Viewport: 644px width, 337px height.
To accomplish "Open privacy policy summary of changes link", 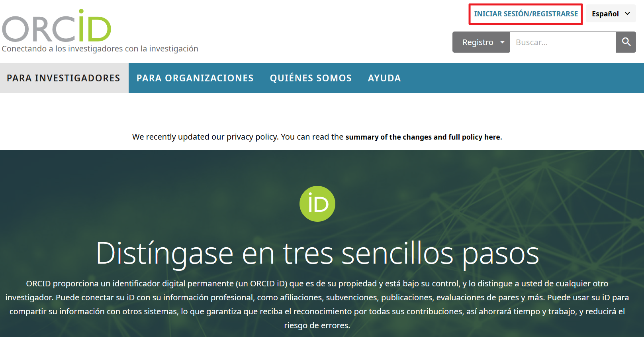I will [x=423, y=137].
